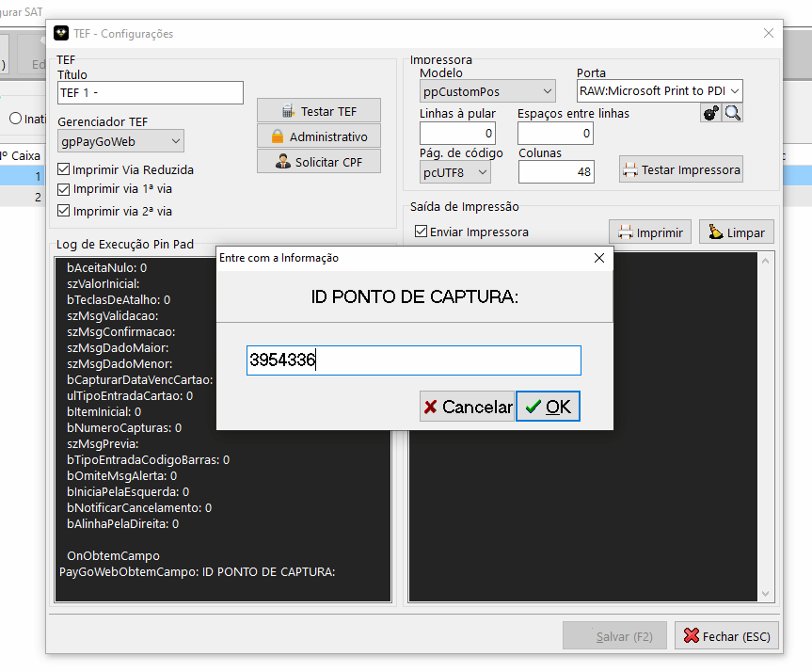Viewport: 812px width, 672px height.
Task: Click log line 'bAceitaNulo: 0'
Action: 106,268
